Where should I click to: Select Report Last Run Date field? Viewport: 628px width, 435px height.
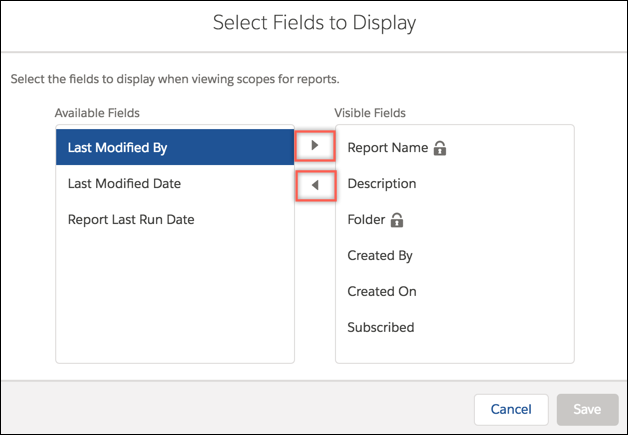tap(175, 220)
